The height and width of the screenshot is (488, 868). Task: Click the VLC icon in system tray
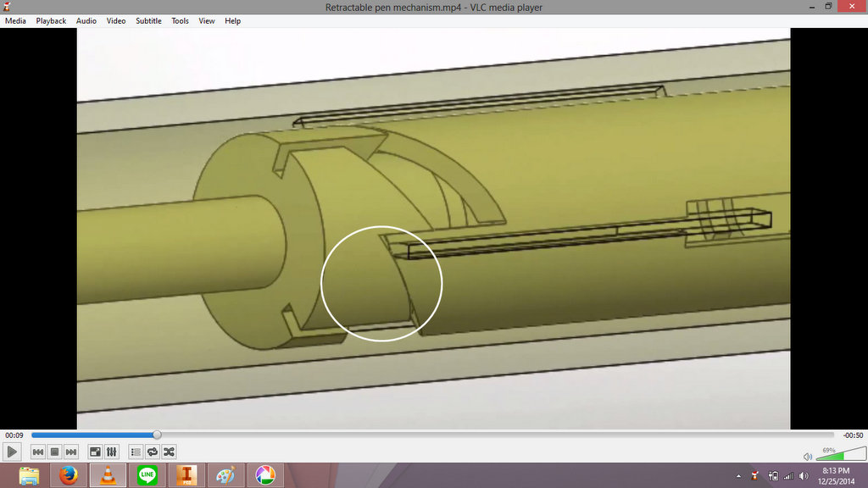pyautogui.click(x=754, y=475)
